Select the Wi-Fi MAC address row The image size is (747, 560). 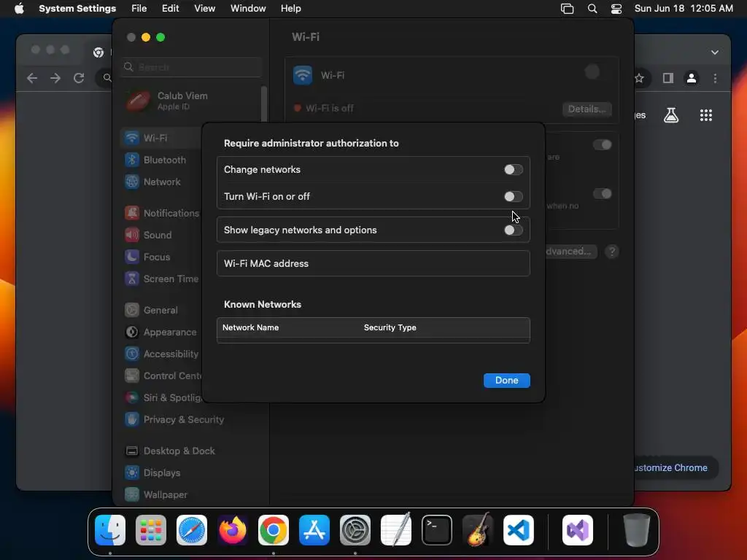[373, 263]
